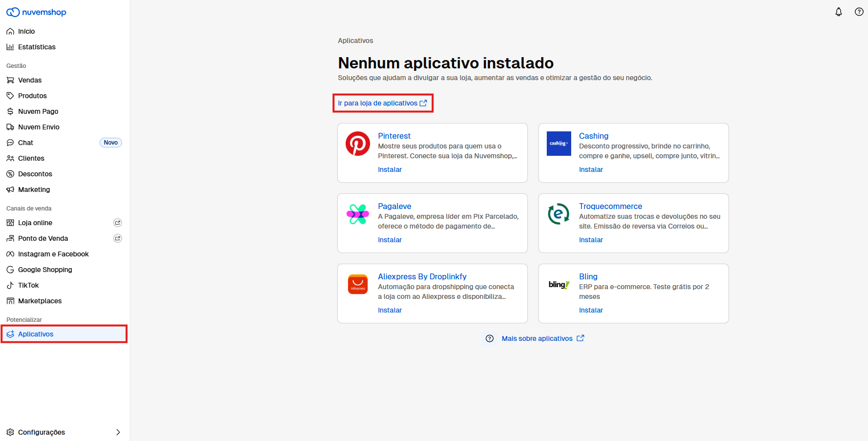Image resolution: width=868 pixels, height=441 pixels.
Task: Go to Início in sidebar
Action: point(26,31)
